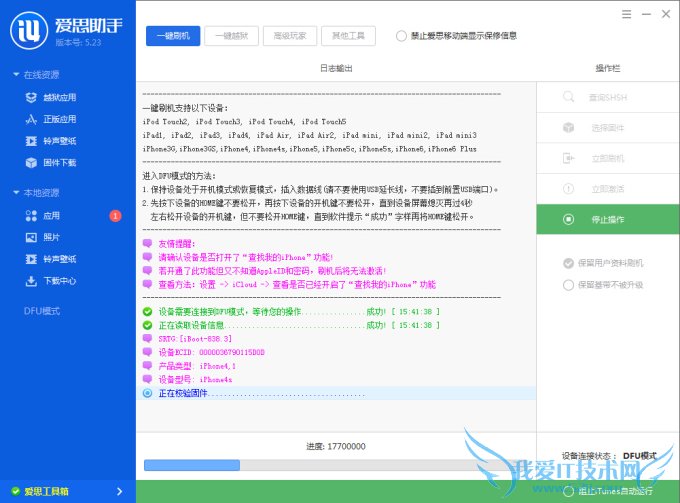Click chat bubble icon beside 设备型号
Screen dimensions: 680x503
147,379
